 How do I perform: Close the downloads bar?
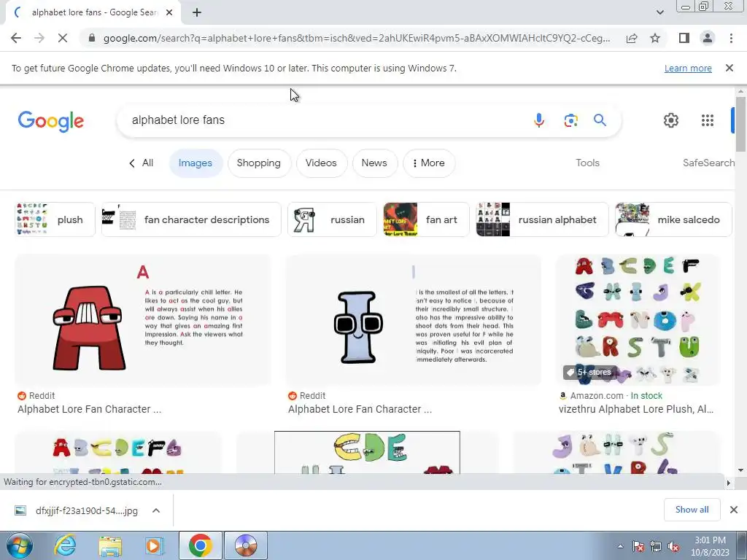pos(734,510)
